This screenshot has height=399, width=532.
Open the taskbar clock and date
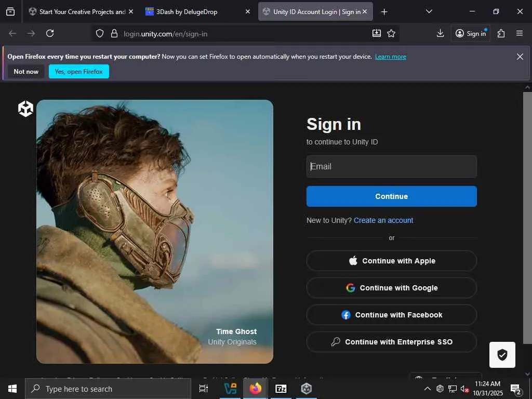(487, 389)
